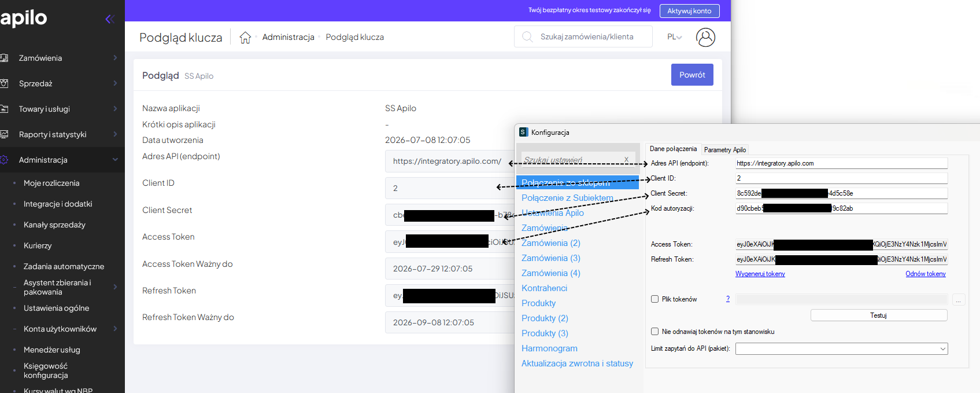Click the Towary i usługi sidebar icon
Screen dimensions: 980x393
tap(3, 109)
